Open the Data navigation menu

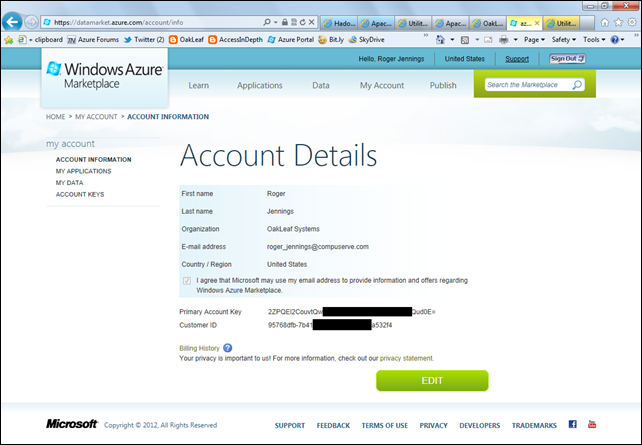[x=321, y=85]
